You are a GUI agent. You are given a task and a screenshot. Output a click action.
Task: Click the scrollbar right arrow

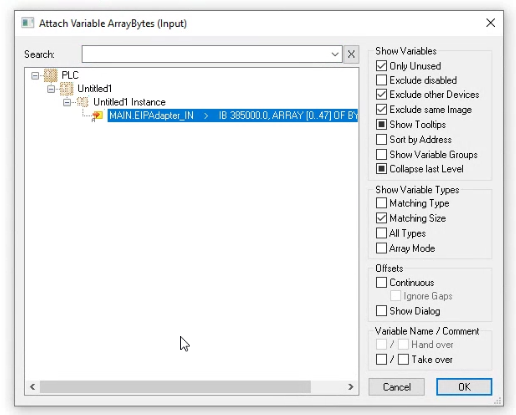[x=351, y=387]
